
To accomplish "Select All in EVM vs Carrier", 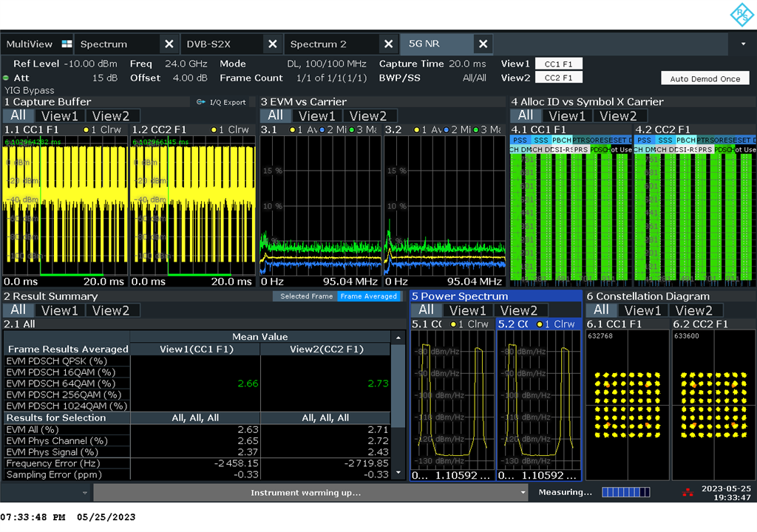I will tap(275, 115).
